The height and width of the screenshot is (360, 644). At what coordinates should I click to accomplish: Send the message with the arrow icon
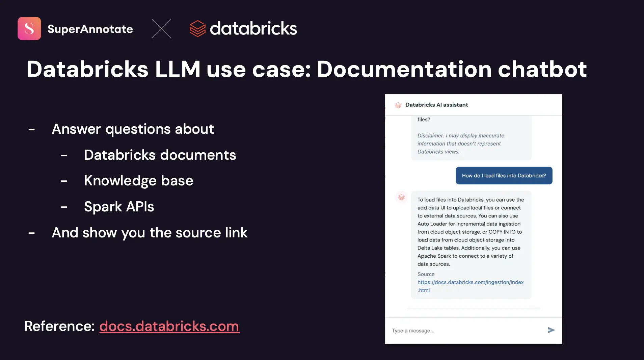click(551, 330)
